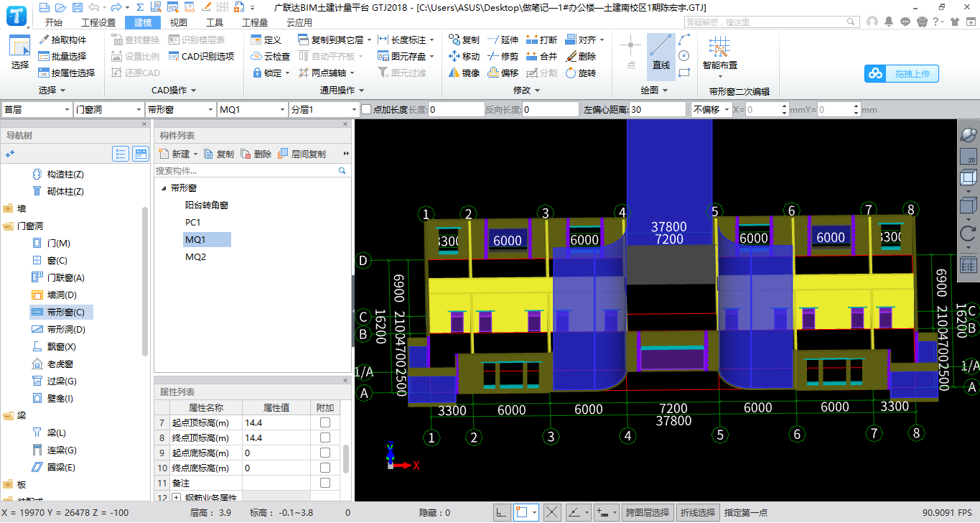Viewport: 980px width, 523px height.
Task: Click 层间复制 in component list
Action: [302, 154]
